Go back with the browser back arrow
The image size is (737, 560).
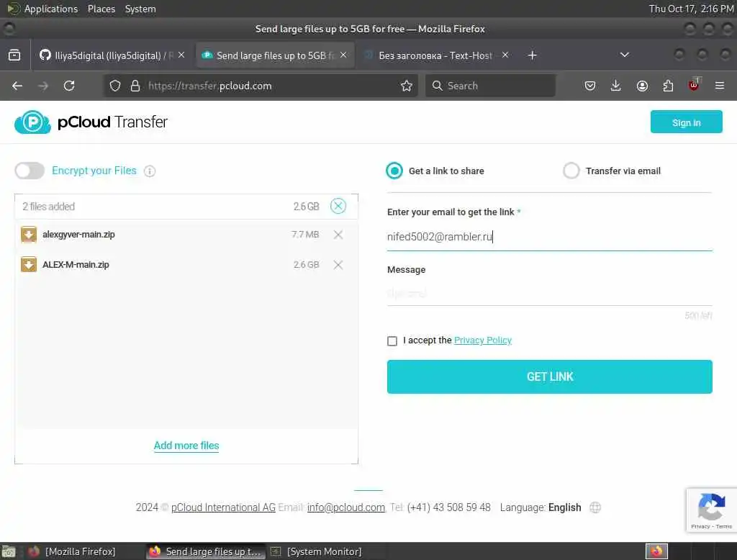(x=17, y=86)
